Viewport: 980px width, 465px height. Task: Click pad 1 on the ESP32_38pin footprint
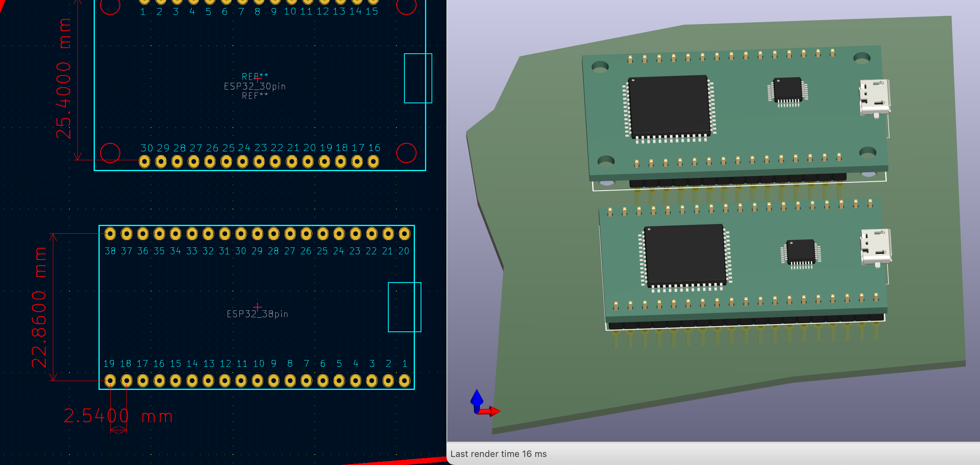pyautogui.click(x=404, y=380)
